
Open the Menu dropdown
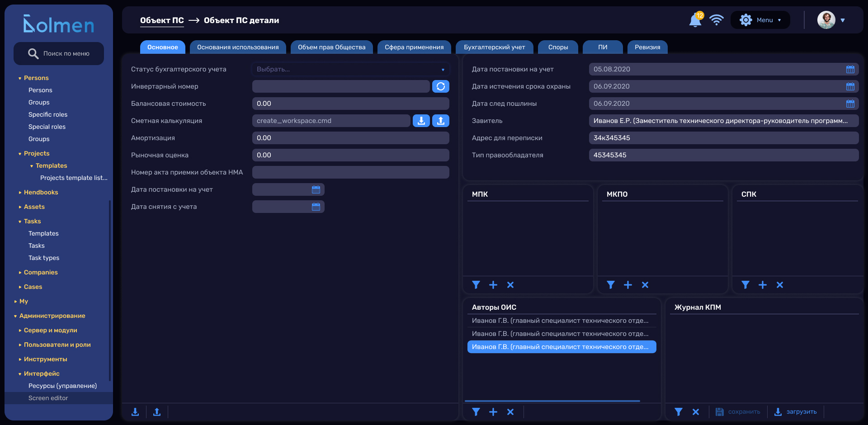pyautogui.click(x=760, y=20)
